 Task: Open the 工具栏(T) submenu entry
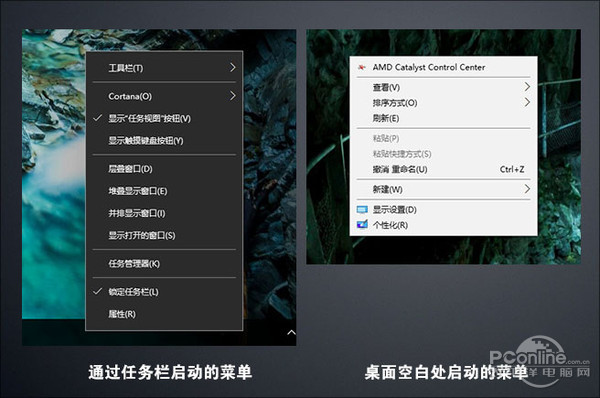click(164, 68)
